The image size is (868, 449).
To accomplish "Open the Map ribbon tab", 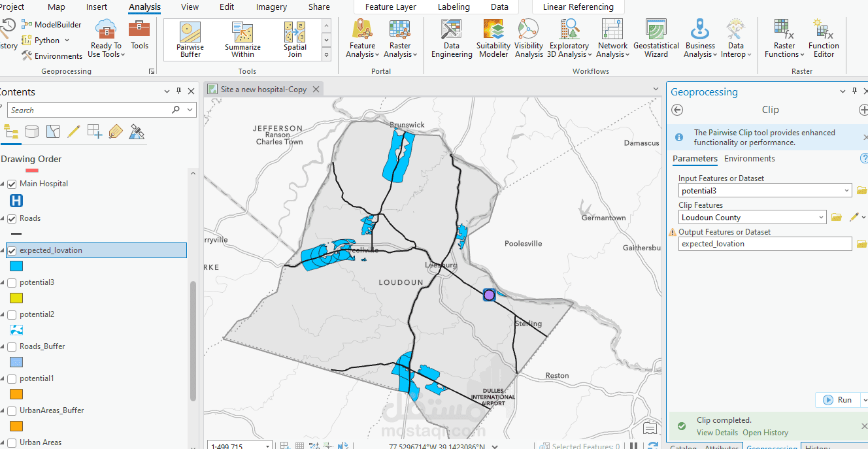I will click(x=57, y=7).
